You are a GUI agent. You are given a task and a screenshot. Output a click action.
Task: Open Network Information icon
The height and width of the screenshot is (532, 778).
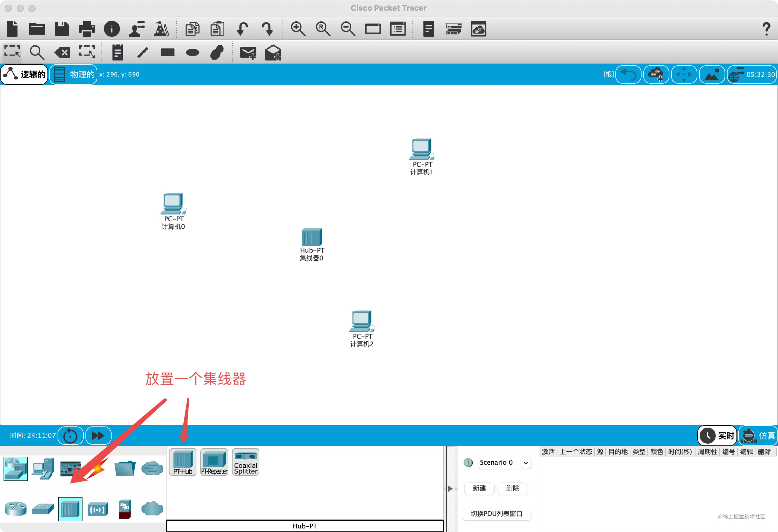pyautogui.click(x=112, y=29)
